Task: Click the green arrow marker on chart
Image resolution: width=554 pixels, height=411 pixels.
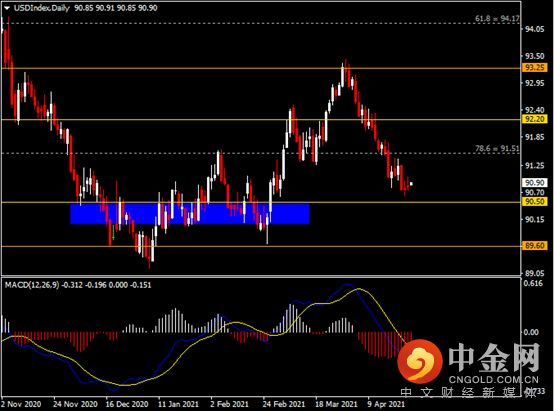Action: [x=113, y=233]
